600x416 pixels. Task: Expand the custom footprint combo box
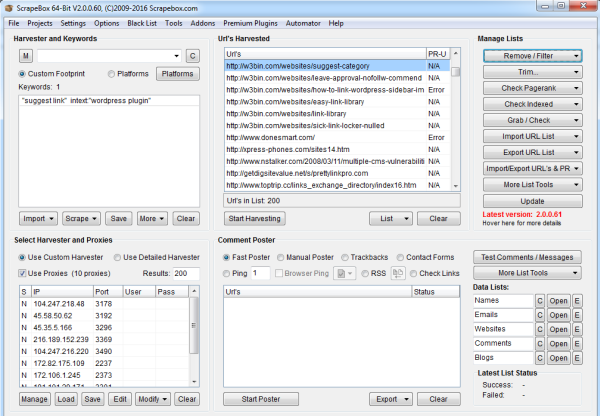point(176,56)
